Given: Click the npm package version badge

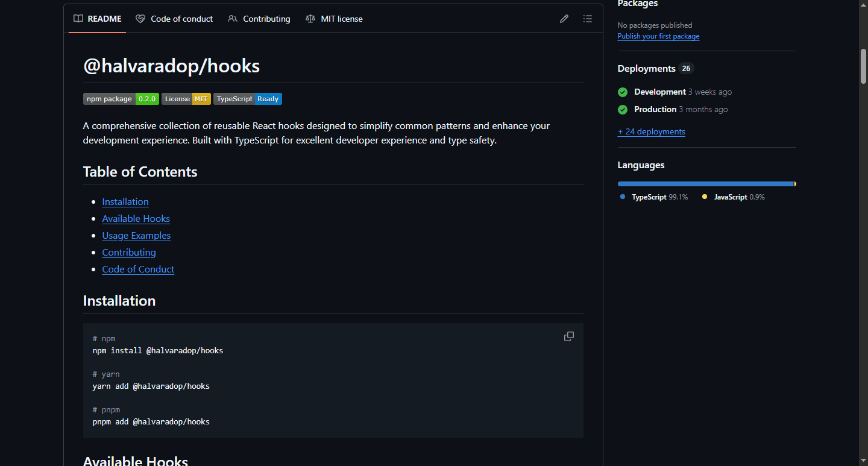Looking at the screenshot, I should coord(121,99).
